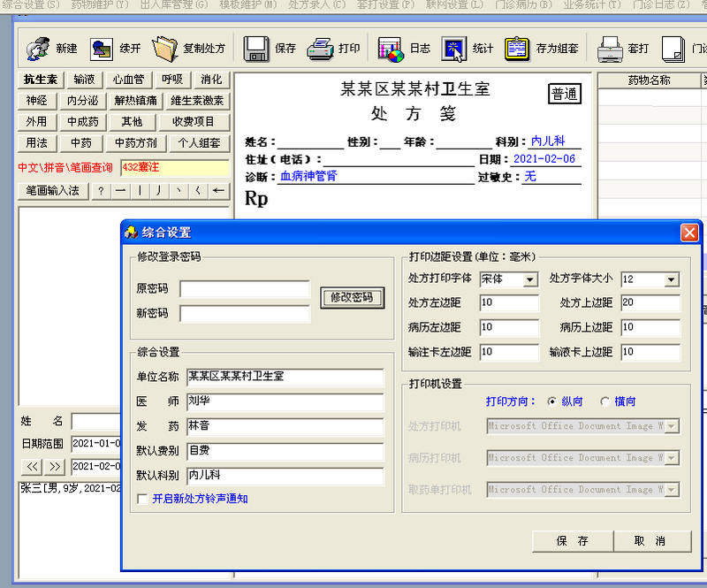Enable the 开启新处方铃声通知 checkbox

[142, 499]
